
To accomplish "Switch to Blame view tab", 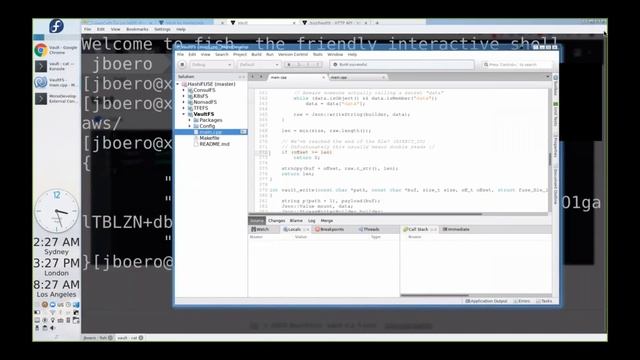I will [296, 221].
